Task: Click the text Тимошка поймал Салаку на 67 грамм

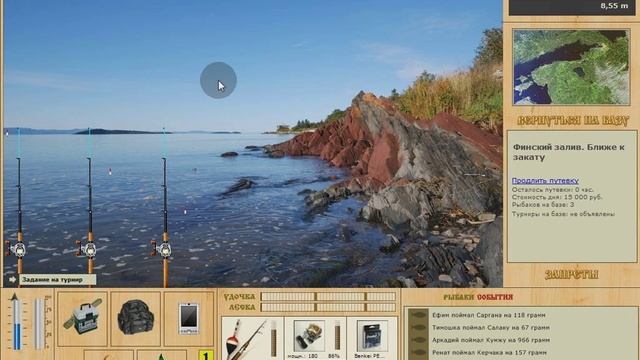Action: (491, 327)
